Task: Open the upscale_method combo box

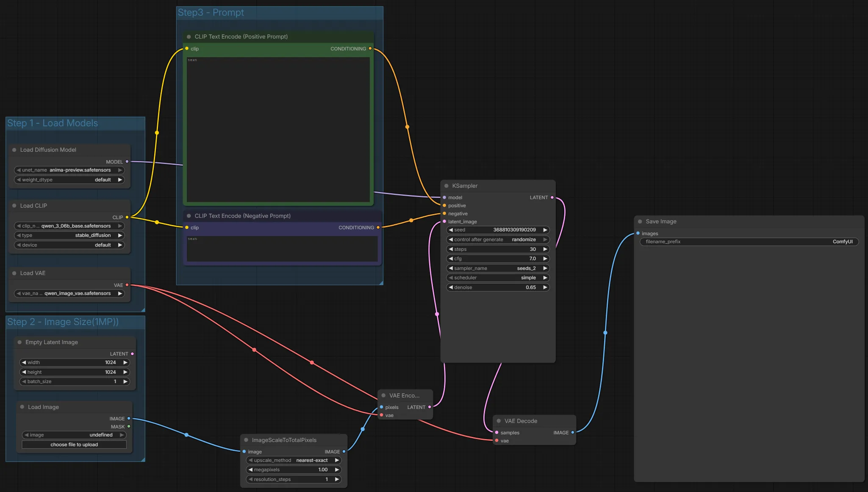Action: 294,460
